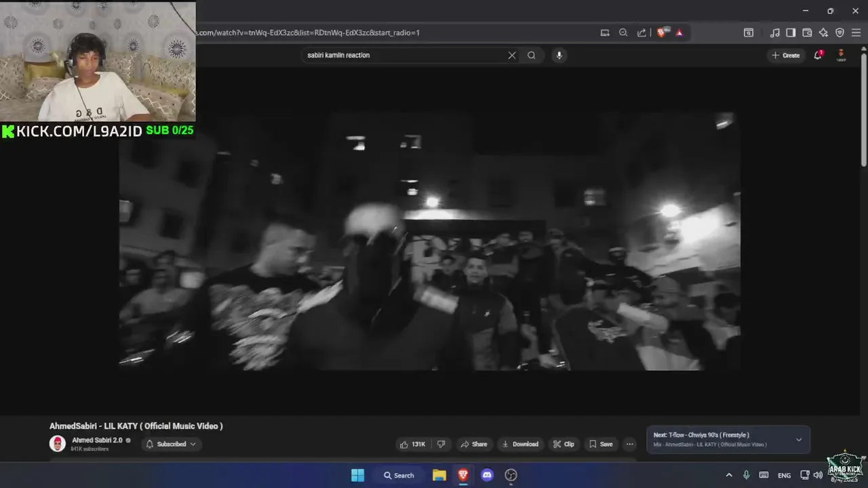The height and width of the screenshot is (488, 868).
Task: Open Ahmed Sabiri 2.0 channel avatar
Action: [x=58, y=444]
